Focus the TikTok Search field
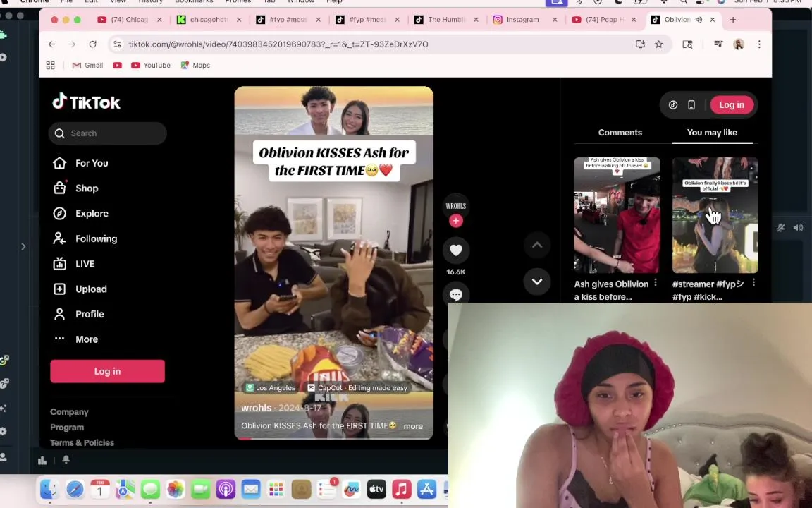Viewport: 812px width, 508px height. point(108,133)
